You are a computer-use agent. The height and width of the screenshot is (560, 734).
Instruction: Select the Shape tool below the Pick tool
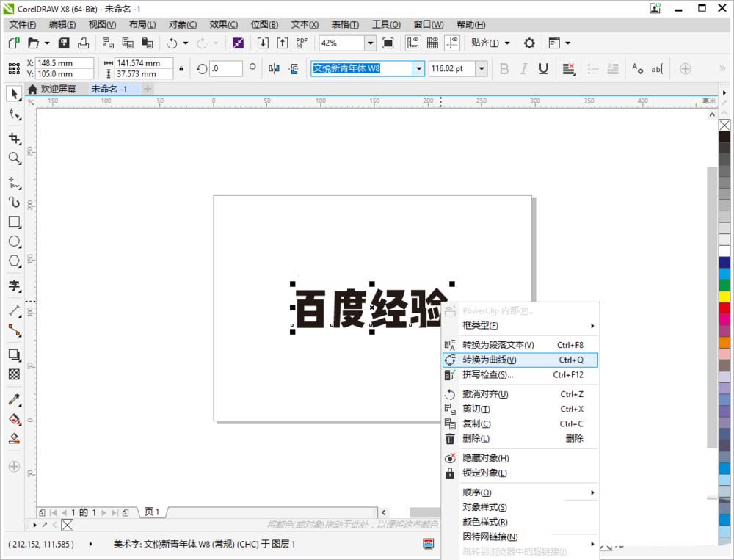point(13,115)
